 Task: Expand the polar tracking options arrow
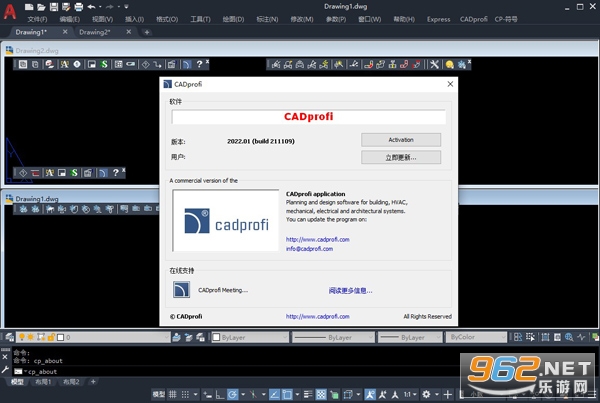click(x=243, y=394)
